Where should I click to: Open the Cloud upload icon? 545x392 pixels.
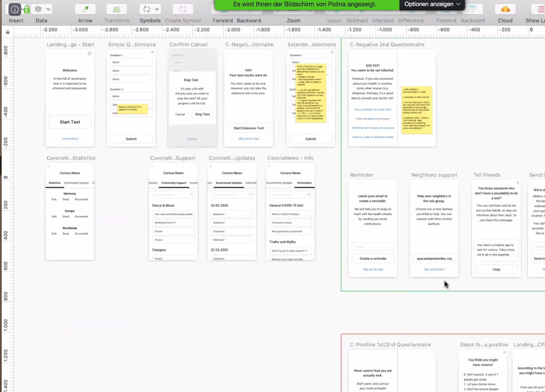pos(505,9)
